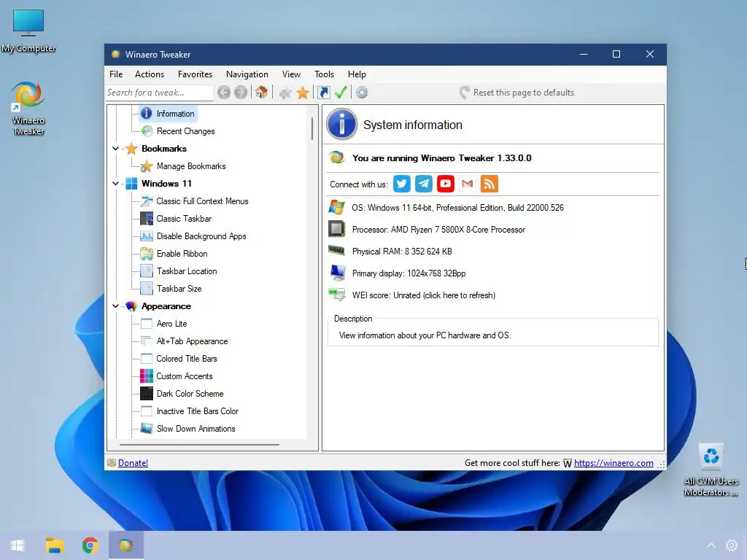Go to the Home page icon
The image size is (747, 560).
point(261,93)
